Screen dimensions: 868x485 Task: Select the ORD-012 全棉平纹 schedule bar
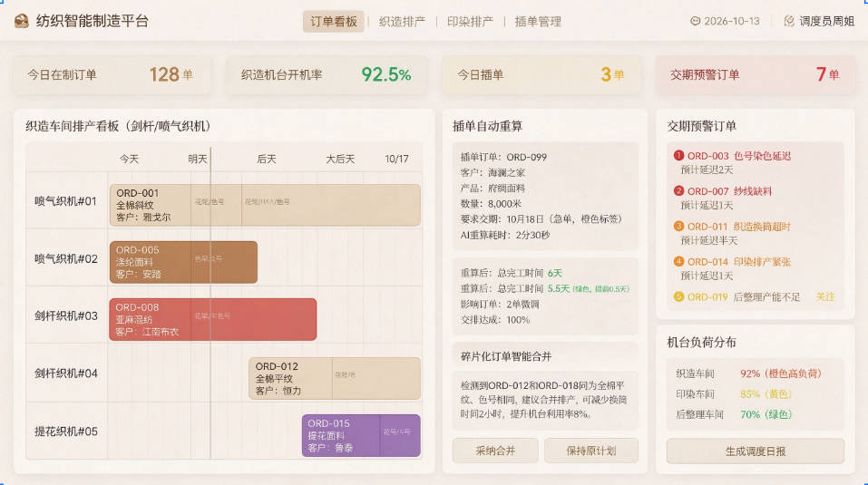click(335, 378)
